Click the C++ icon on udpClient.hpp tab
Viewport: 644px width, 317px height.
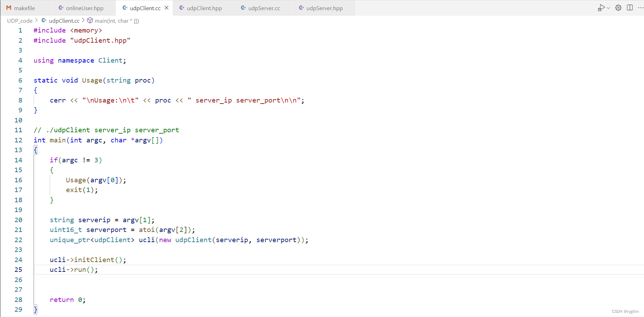182,8
